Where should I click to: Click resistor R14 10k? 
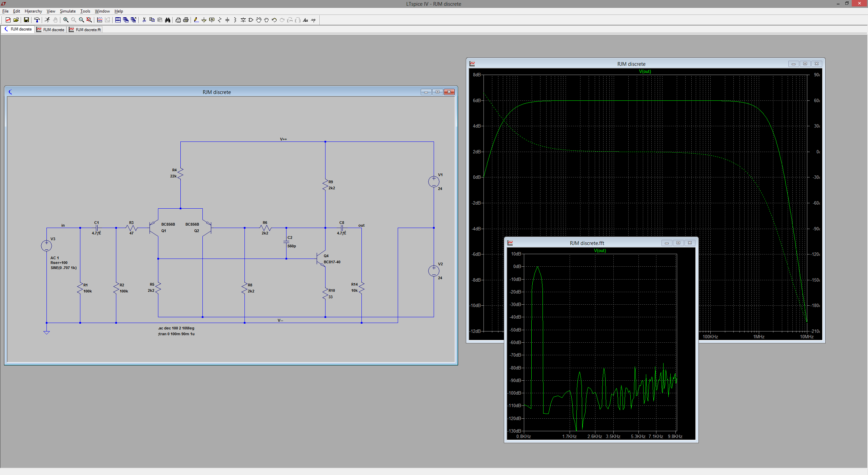pos(361,288)
